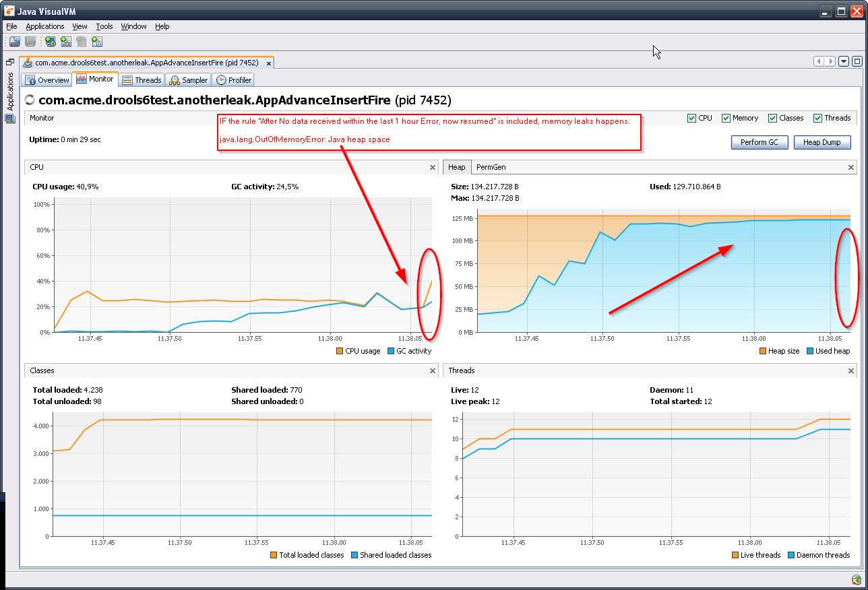Disable the Classes checkbox
The width and height of the screenshot is (868, 590).
(772, 118)
